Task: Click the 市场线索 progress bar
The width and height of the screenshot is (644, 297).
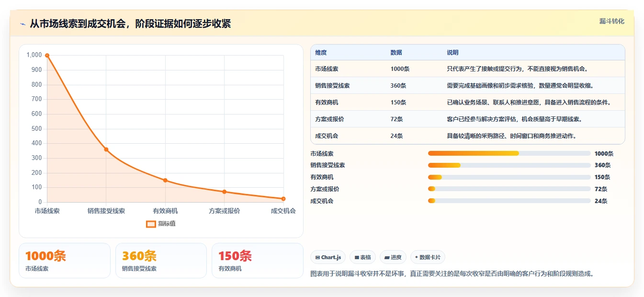Action: (x=509, y=153)
